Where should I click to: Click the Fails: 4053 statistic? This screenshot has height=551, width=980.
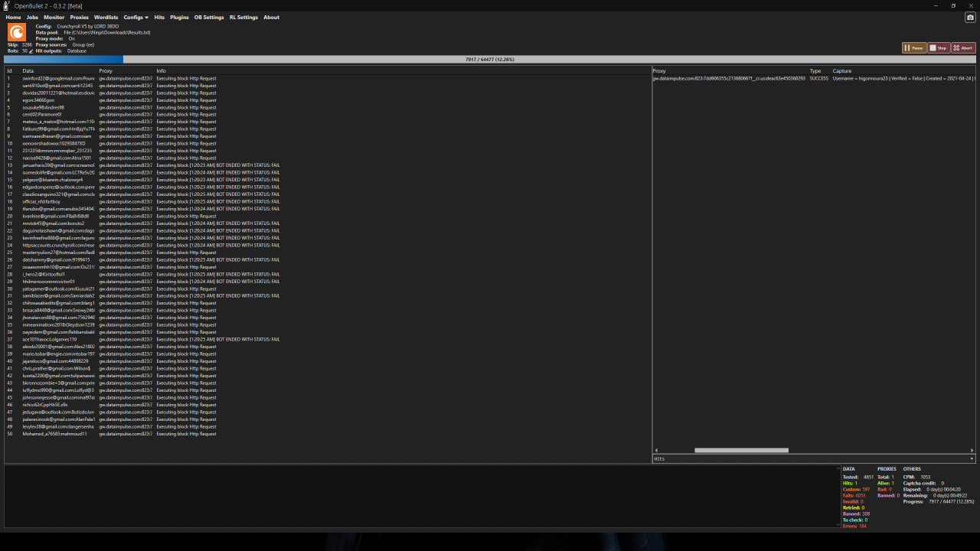click(x=854, y=495)
